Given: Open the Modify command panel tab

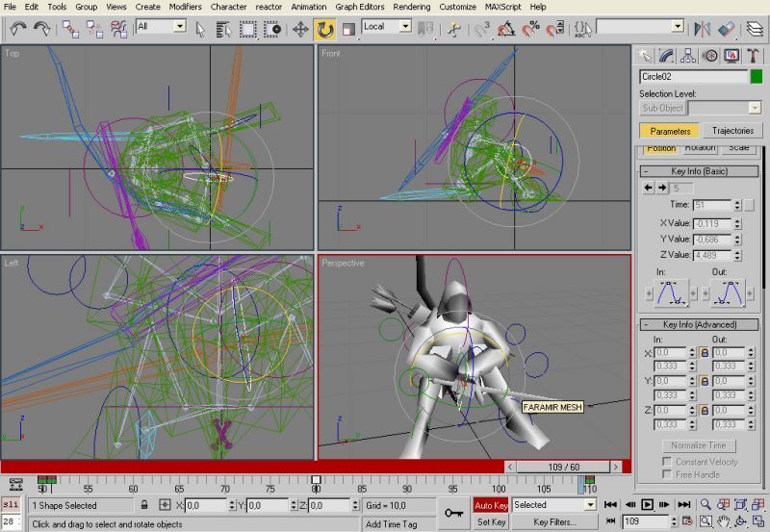Looking at the screenshot, I should click(666, 56).
